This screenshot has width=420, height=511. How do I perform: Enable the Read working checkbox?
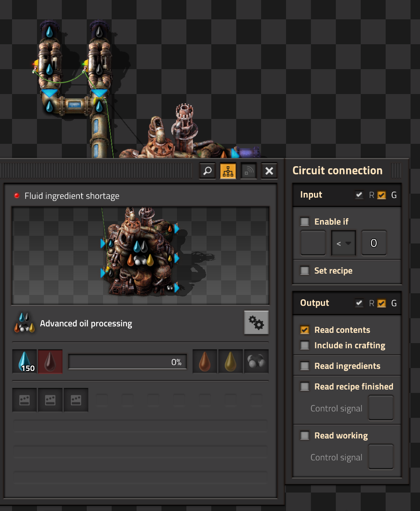point(304,435)
